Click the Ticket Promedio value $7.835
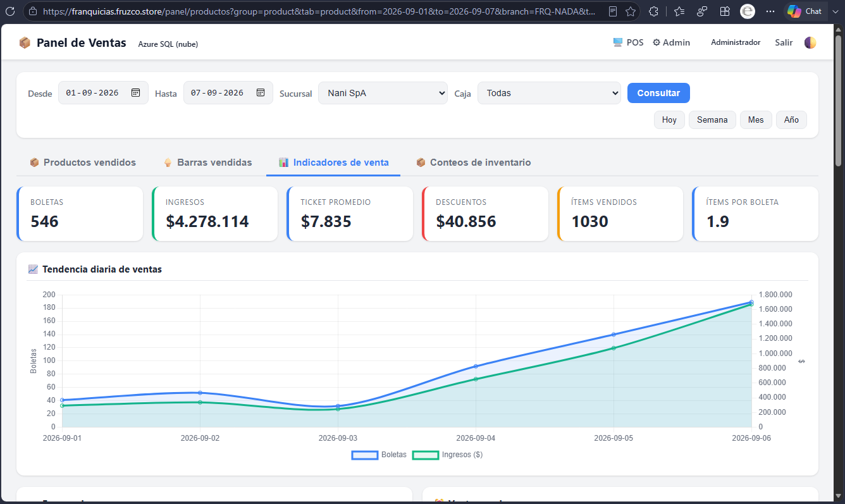 (326, 221)
